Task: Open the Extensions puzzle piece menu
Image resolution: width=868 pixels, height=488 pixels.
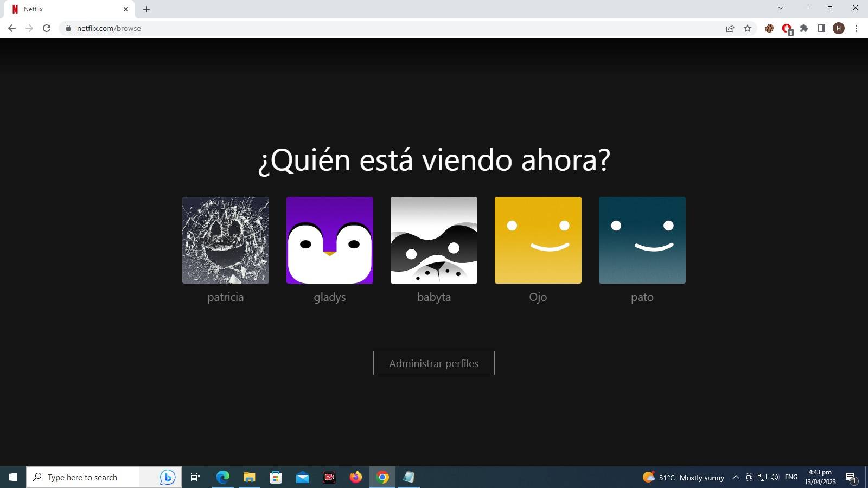Action: 804,28
